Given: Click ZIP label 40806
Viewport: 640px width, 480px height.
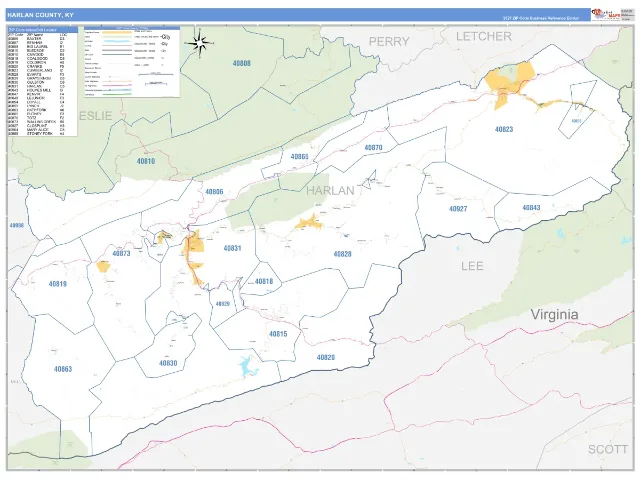Looking at the screenshot, I should pyautogui.click(x=214, y=191).
